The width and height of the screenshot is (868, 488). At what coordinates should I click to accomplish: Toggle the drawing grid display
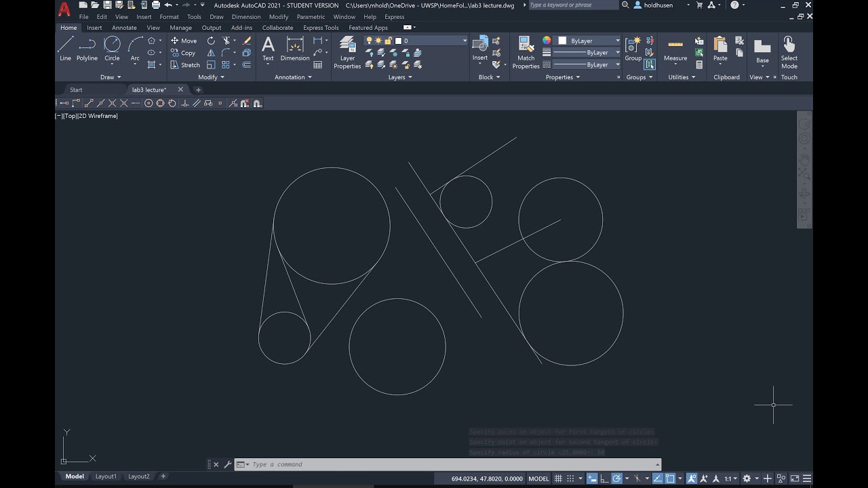tap(559, 479)
